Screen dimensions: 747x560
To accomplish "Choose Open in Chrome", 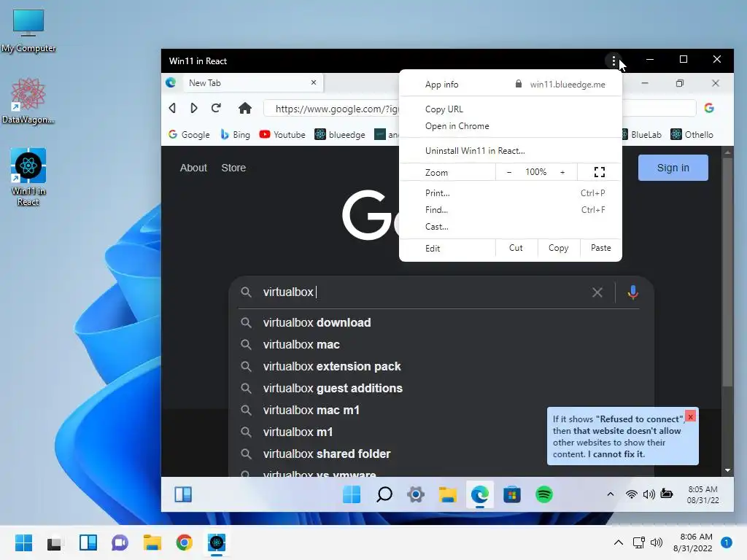I will click(x=510, y=126).
